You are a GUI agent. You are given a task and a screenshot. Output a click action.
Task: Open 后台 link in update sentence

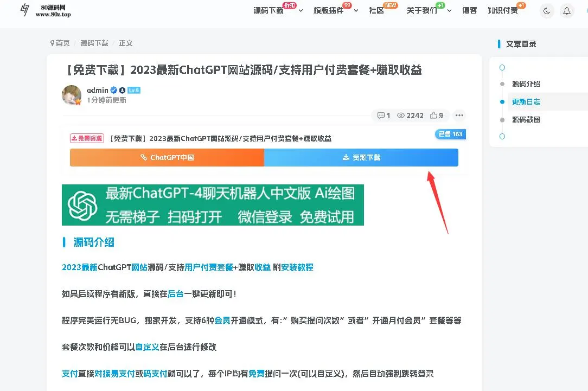176,294
